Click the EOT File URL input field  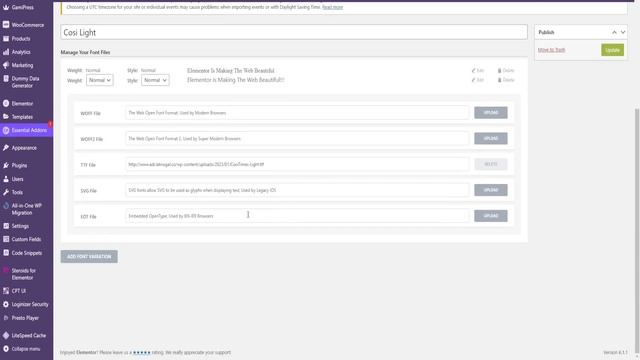[297, 216]
